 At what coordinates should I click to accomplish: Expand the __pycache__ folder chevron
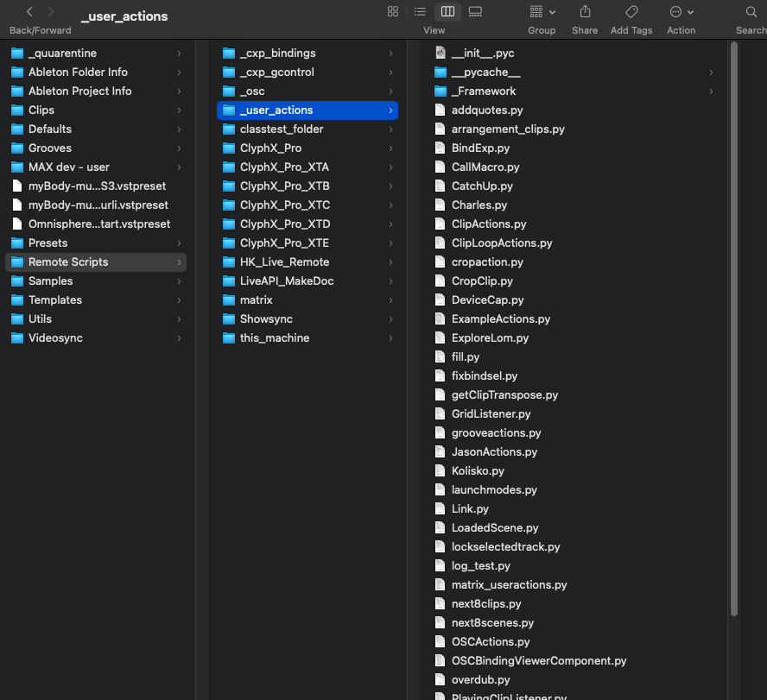click(x=711, y=73)
